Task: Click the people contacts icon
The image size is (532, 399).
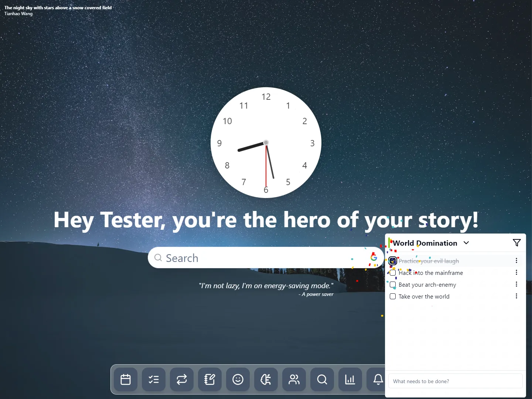Action: click(x=294, y=379)
